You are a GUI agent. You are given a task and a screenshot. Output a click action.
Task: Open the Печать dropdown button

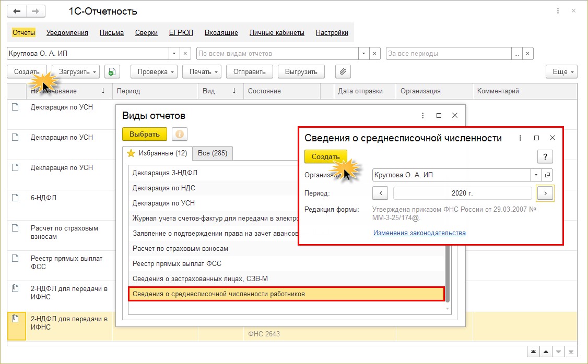coord(202,71)
